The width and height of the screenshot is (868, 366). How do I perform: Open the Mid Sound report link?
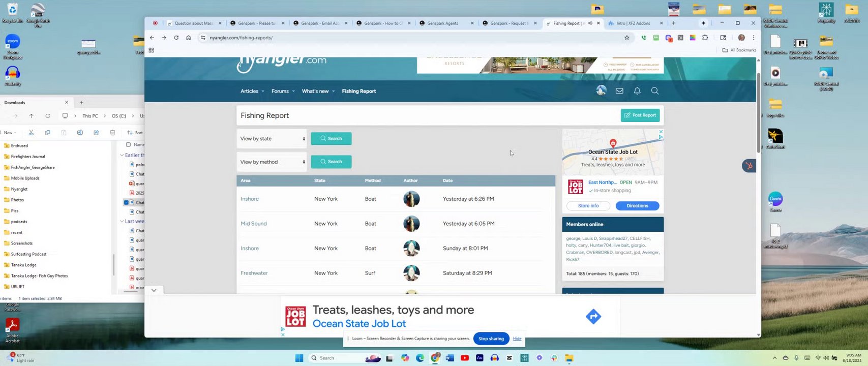click(254, 224)
